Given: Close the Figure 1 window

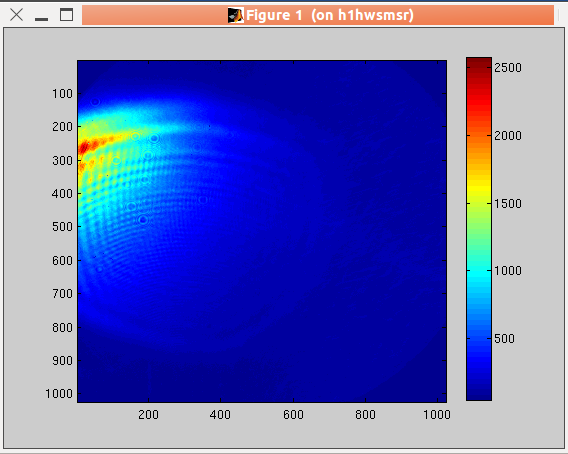Looking at the screenshot, I should (x=16, y=15).
